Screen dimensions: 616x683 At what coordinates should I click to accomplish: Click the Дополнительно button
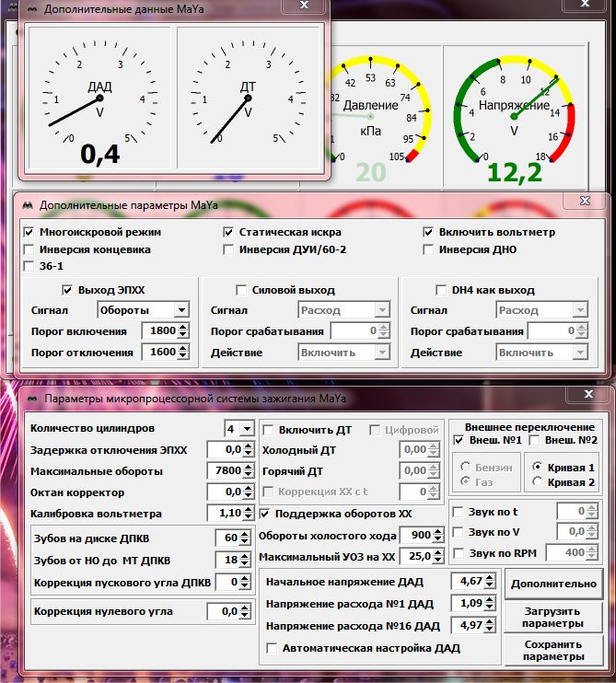tap(552, 584)
